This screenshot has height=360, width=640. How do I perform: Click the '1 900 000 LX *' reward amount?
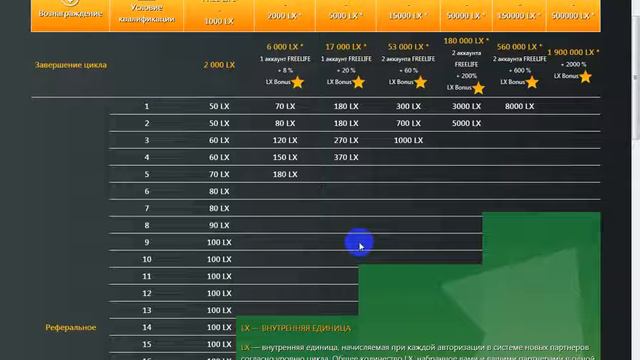pos(573,52)
